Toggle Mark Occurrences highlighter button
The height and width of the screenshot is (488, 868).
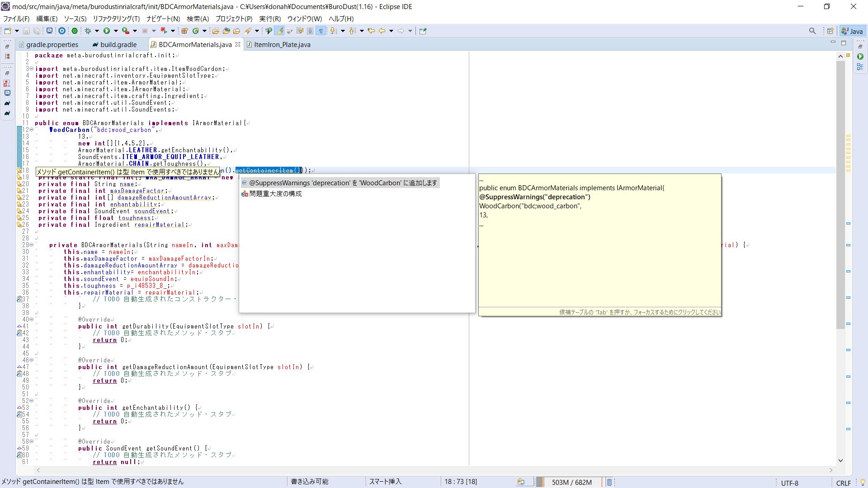279,31
